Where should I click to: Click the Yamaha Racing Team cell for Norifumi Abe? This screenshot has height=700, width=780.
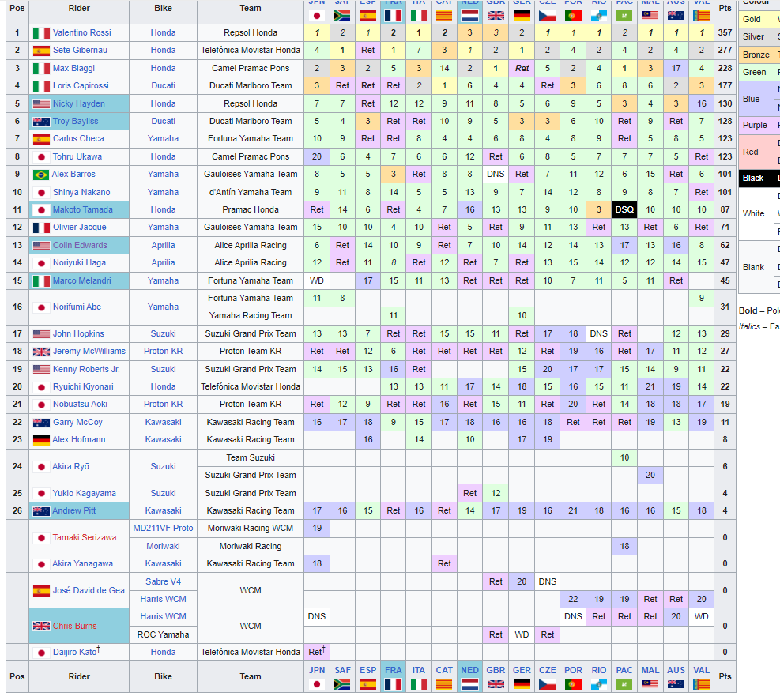(251, 316)
